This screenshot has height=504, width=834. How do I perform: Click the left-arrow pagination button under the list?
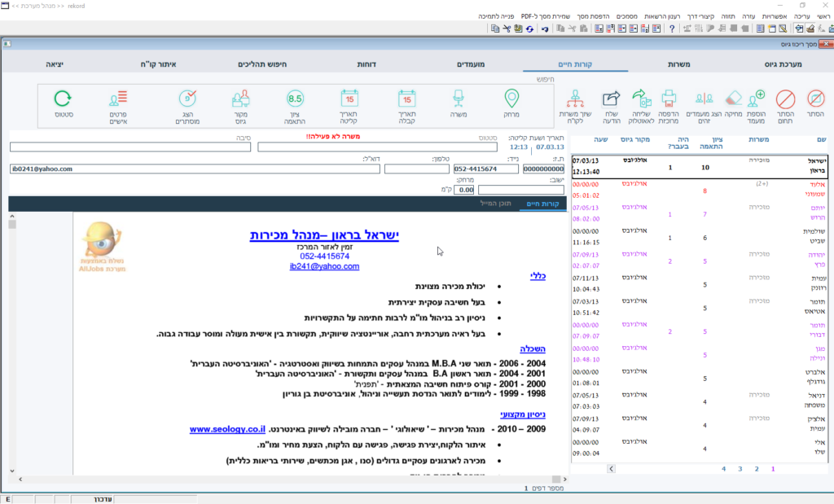point(611,469)
